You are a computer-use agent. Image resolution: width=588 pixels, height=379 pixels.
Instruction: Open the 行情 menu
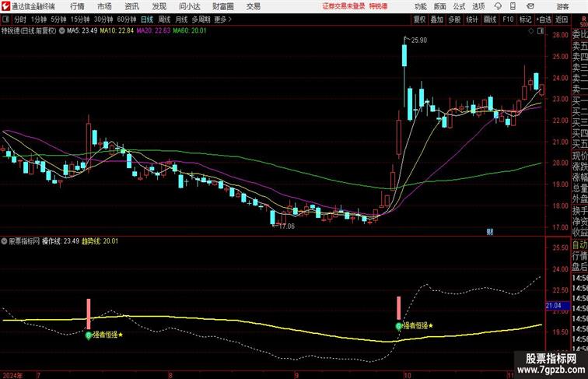[x=77, y=6]
